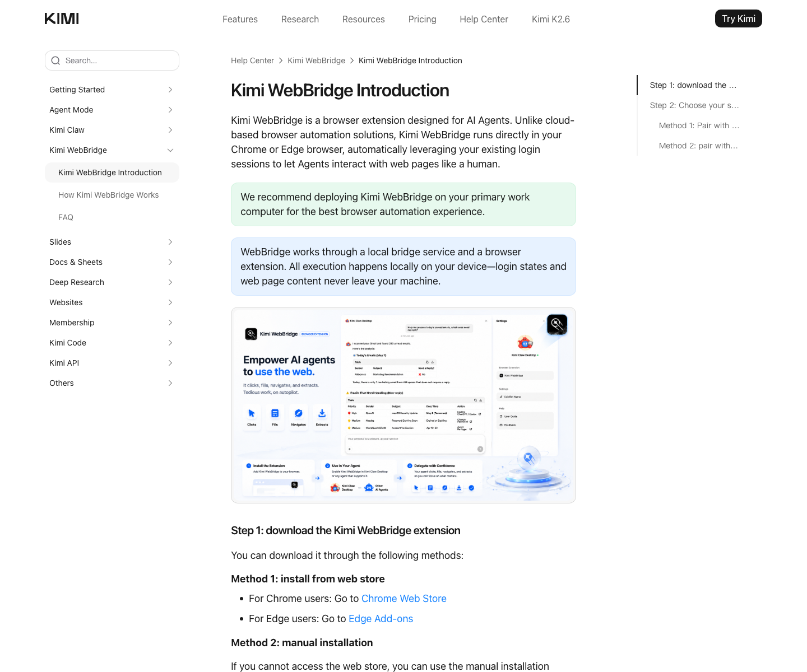Expand Docs & Sheets chevron
Viewport: 807px width, 672px height.
[170, 262]
